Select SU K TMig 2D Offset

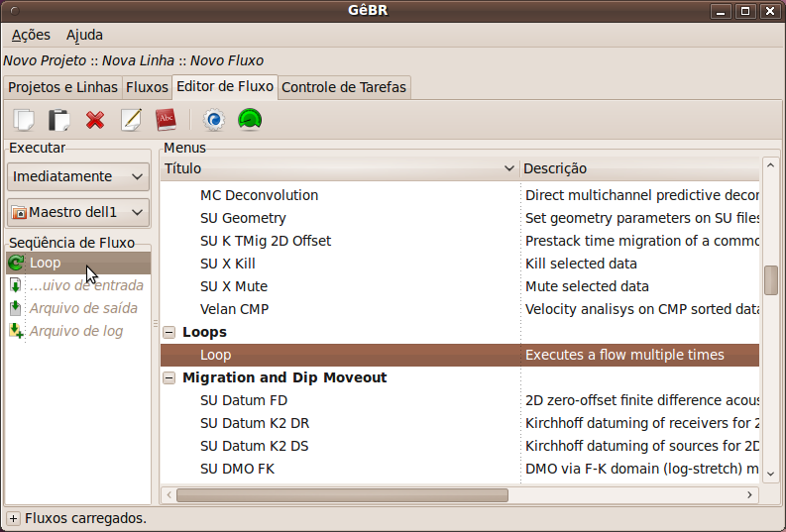pos(460,241)
